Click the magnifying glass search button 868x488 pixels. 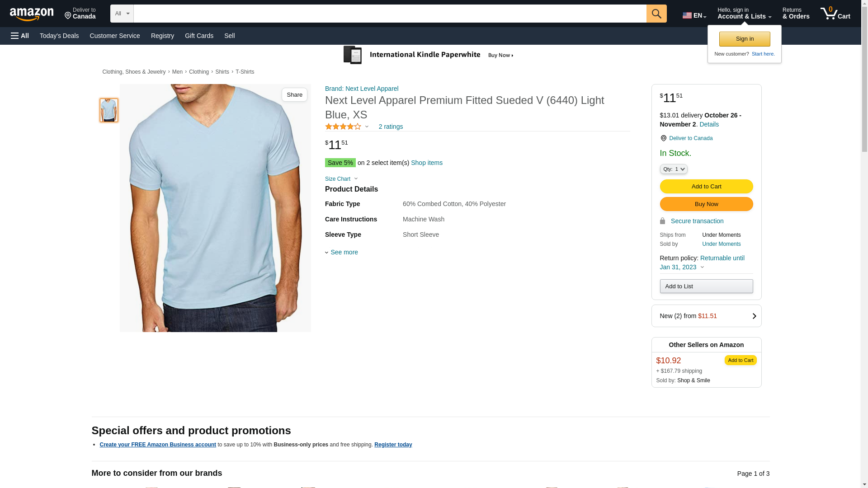tap(656, 14)
